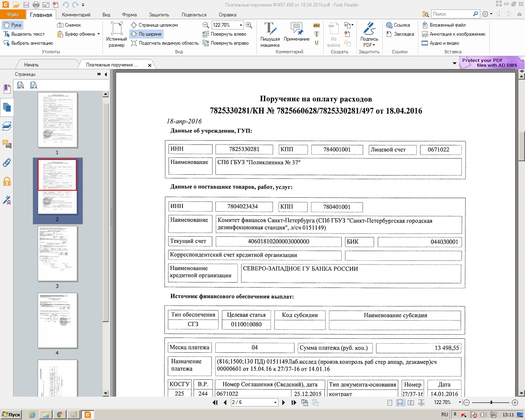This screenshot has width=525, height=420.
Task: Switch to single page layout in status bar
Action: click(390, 403)
